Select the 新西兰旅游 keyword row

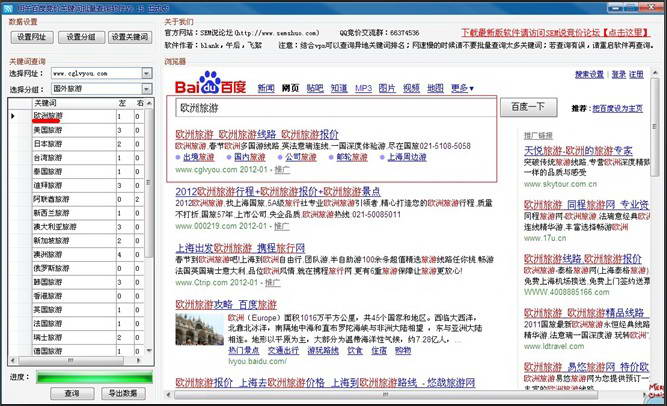click(77, 213)
